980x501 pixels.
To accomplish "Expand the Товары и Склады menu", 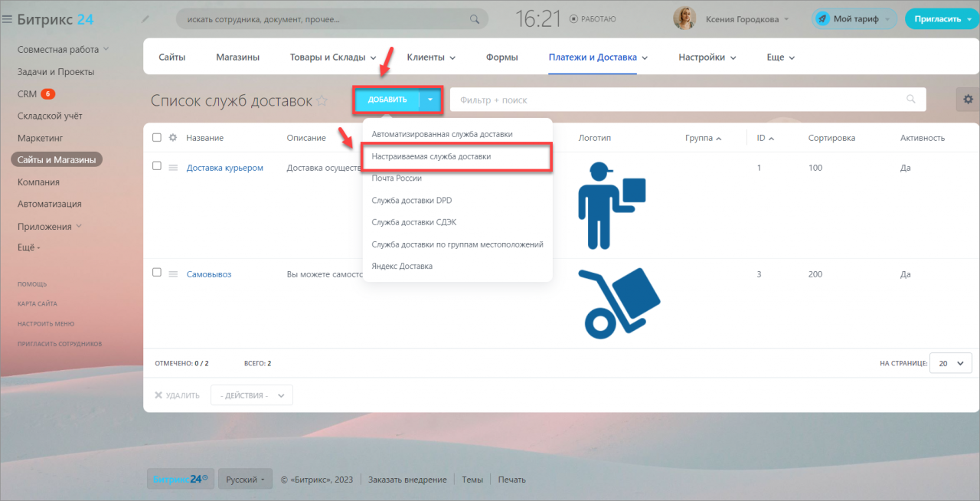I will coord(373,57).
